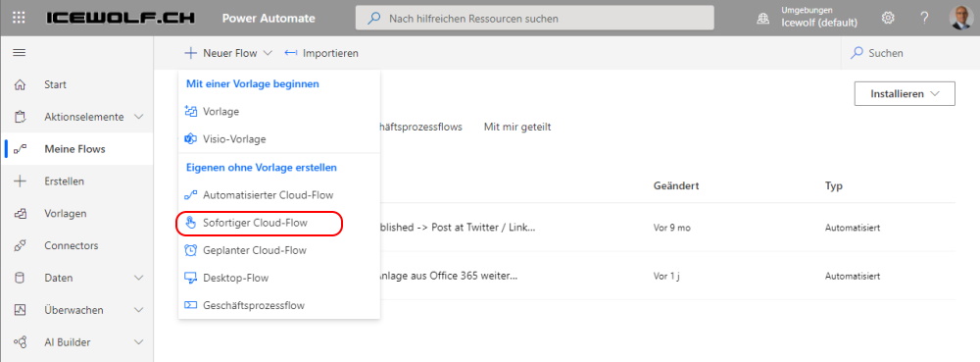Open the Umgebungen environment icon
Image resolution: width=980 pixels, height=362 pixels.
pyautogui.click(x=763, y=19)
